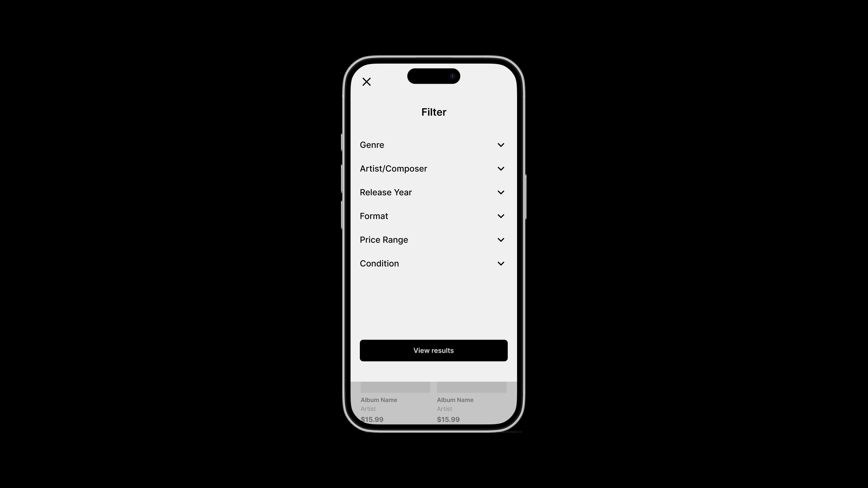Dismiss filter panel via close button
The width and height of the screenshot is (868, 488).
[367, 82]
